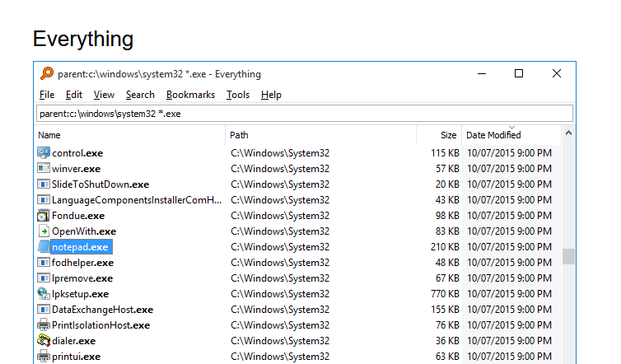The height and width of the screenshot is (364, 621).
Task: Click the lpremove.exe file icon
Action: click(44, 278)
